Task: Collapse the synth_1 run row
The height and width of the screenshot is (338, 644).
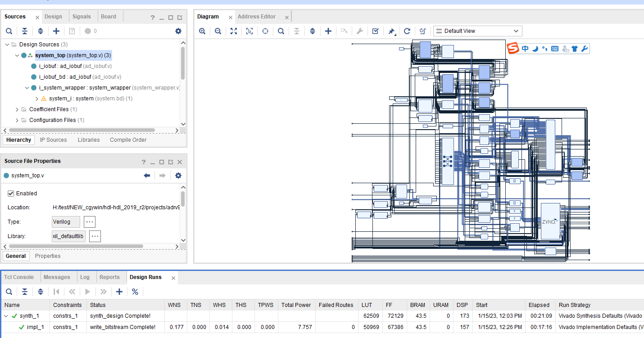Action: [6, 316]
